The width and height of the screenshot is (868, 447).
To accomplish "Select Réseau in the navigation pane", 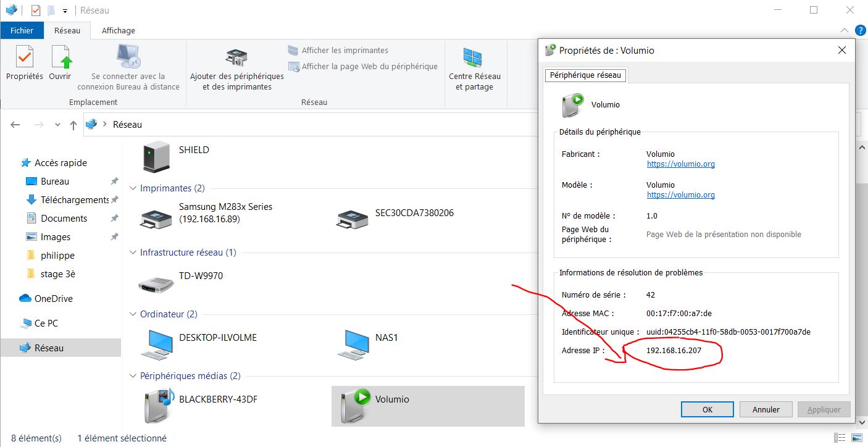I will click(x=61, y=348).
